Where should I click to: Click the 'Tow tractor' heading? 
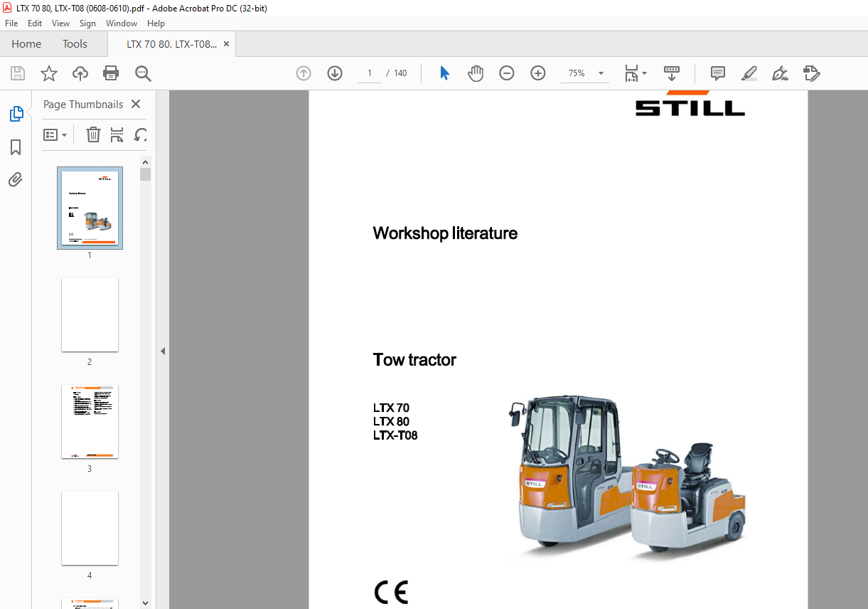(x=414, y=360)
